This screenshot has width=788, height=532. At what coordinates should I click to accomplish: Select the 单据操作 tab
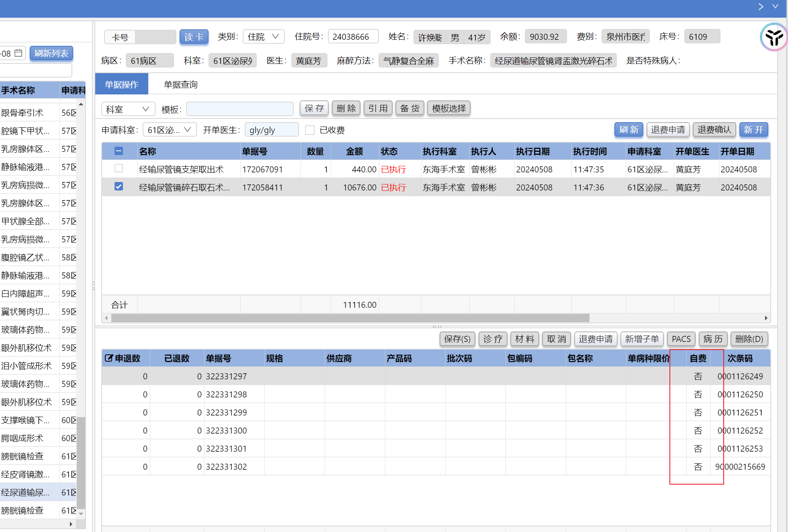click(x=121, y=84)
